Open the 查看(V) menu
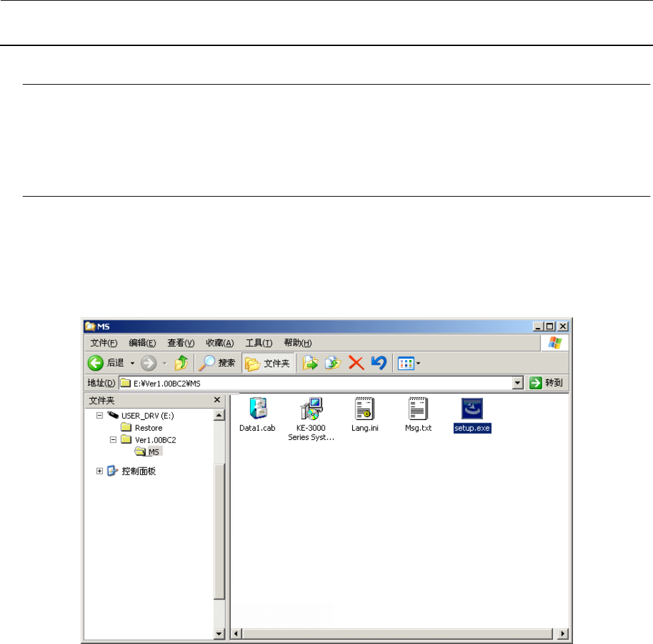Screen dimensions: 653x644 pos(181,343)
